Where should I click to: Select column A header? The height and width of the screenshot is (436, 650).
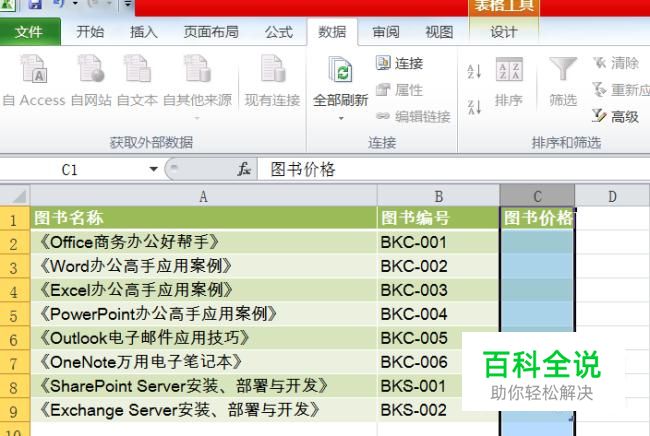click(203, 196)
